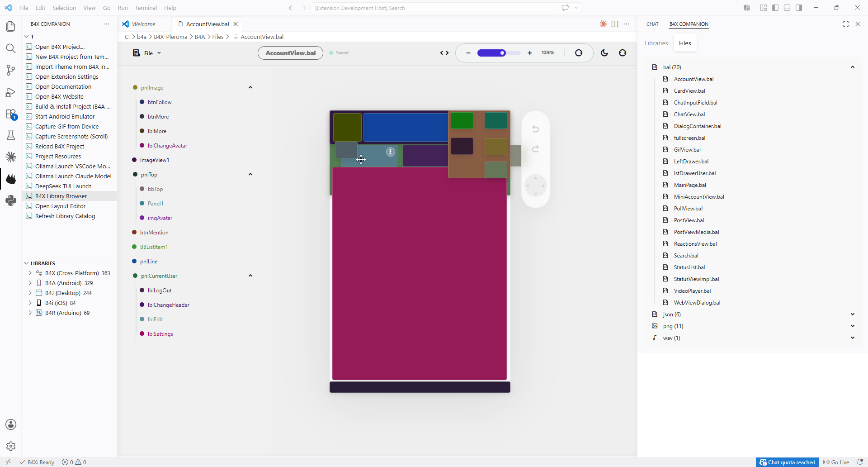The width and height of the screenshot is (868, 467).
Task: Collapse the pnlTop tree node
Action: coord(250,174)
